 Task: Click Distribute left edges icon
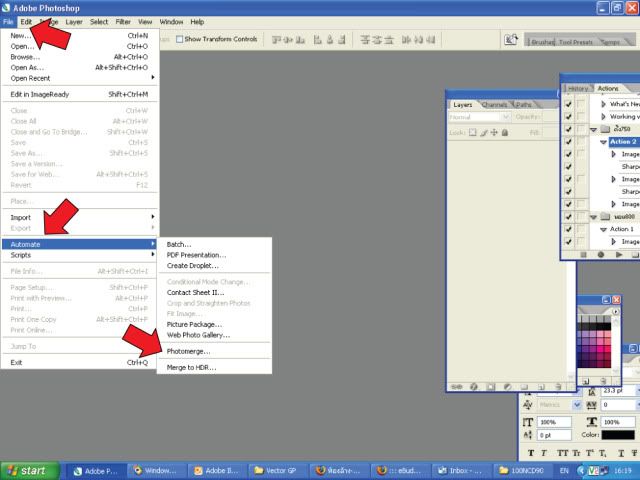(406, 40)
